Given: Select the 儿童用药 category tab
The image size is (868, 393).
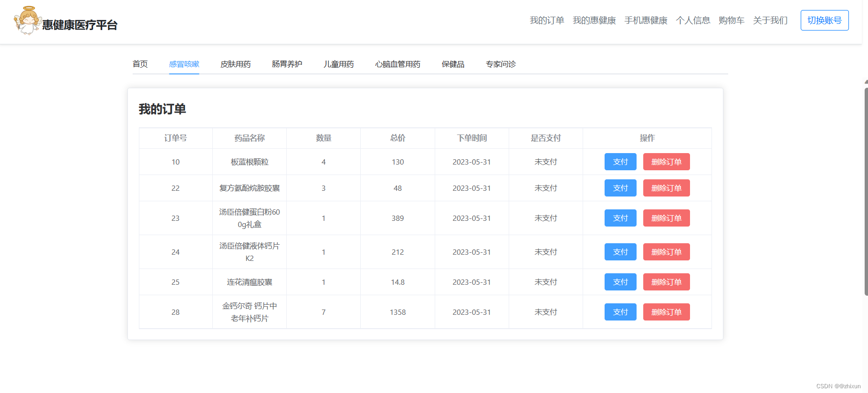Looking at the screenshot, I should [x=339, y=64].
